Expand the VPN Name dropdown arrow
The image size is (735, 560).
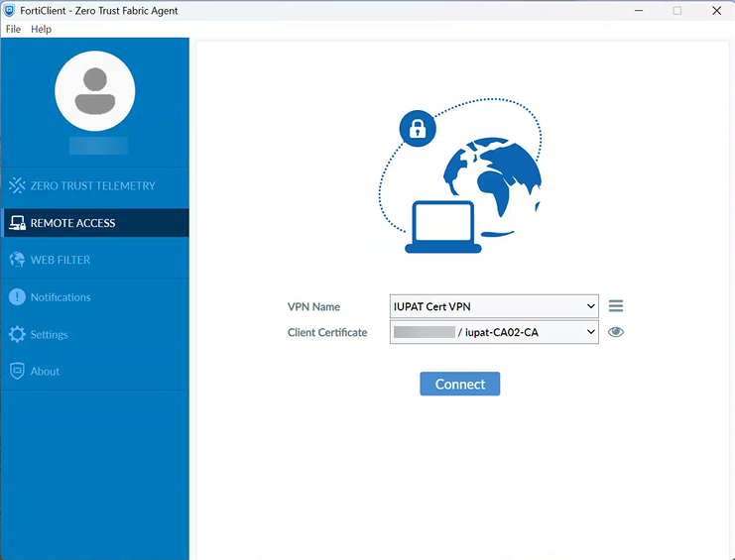tap(590, 306)
